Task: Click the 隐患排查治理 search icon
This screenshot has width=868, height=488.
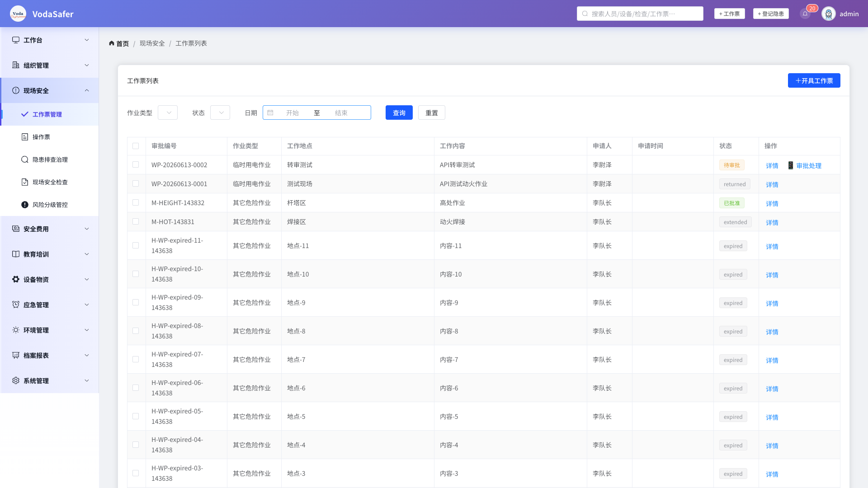Action: (x=25, y=160)
